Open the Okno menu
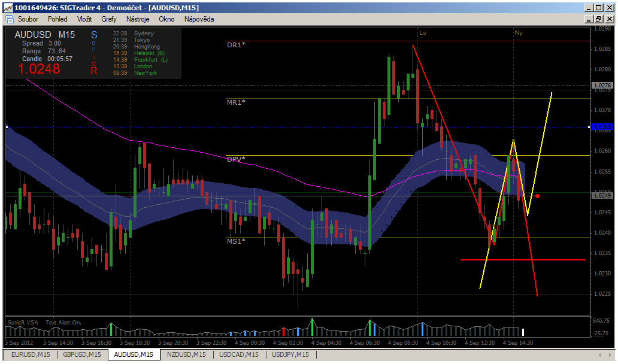Image resolution: width=618 pixels, height=364 pixels. pos(166,19)
